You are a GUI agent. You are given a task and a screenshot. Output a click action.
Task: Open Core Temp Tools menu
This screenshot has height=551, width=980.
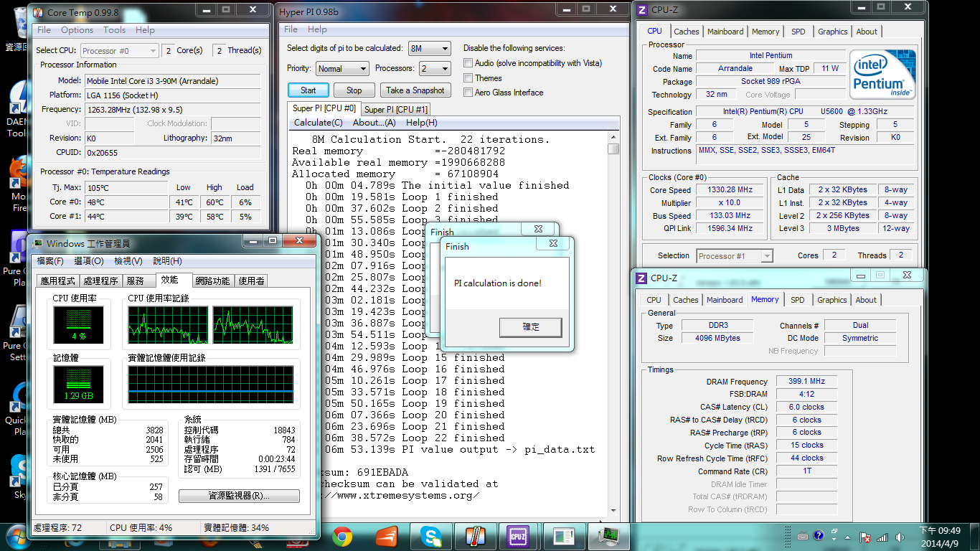click(x=114, y=30)
